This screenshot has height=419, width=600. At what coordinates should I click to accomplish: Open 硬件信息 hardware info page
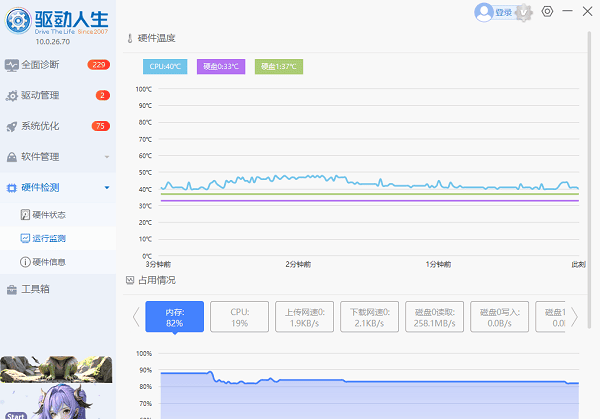pos(49,262)
